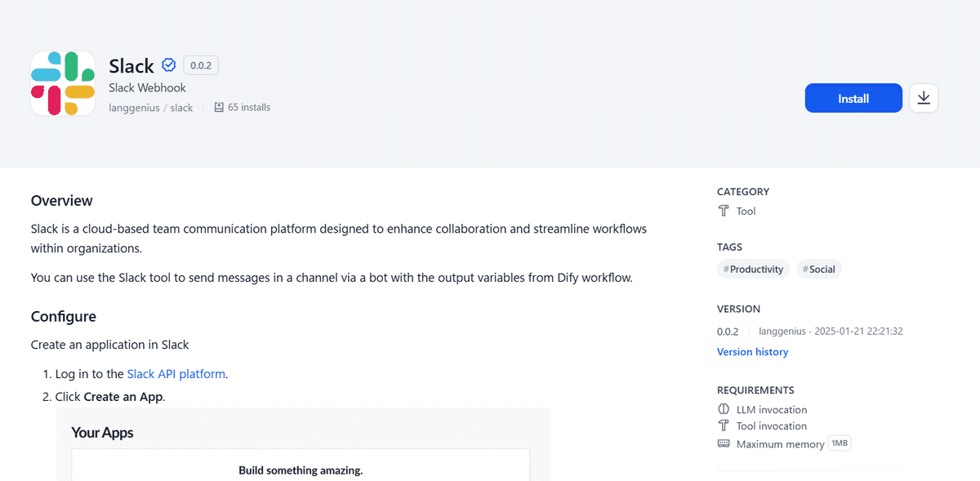Click the 0.0.2 version badge beside title
The width and height of the screenshot is (980, 481).
coord(200,65)
